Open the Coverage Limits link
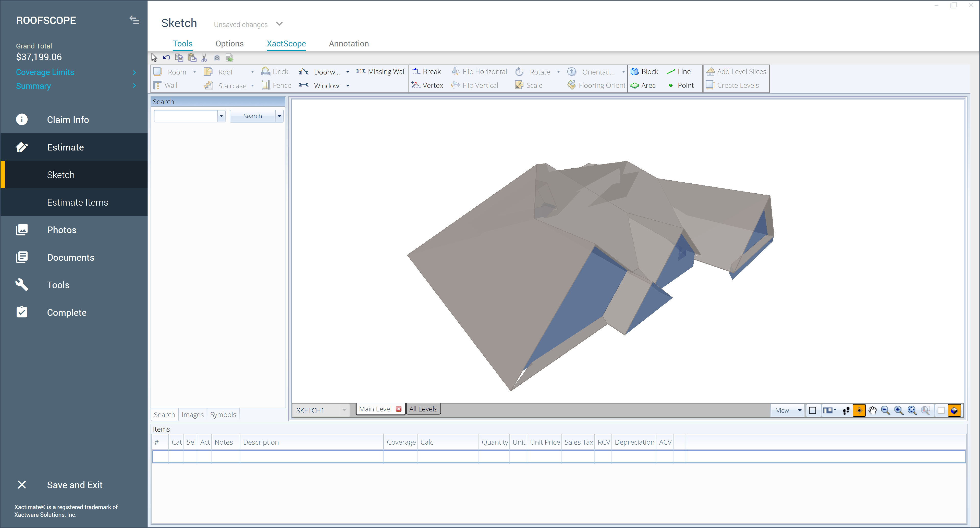980x528 pixels. [45, 72]
